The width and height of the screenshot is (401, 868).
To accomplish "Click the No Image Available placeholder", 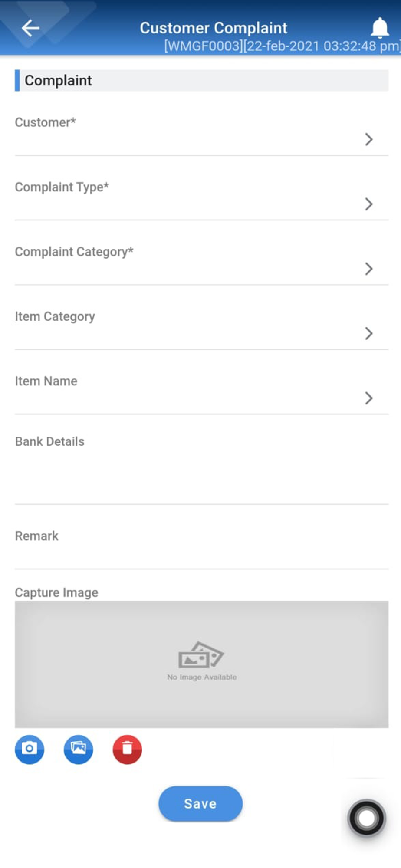I will click(202, 664).
